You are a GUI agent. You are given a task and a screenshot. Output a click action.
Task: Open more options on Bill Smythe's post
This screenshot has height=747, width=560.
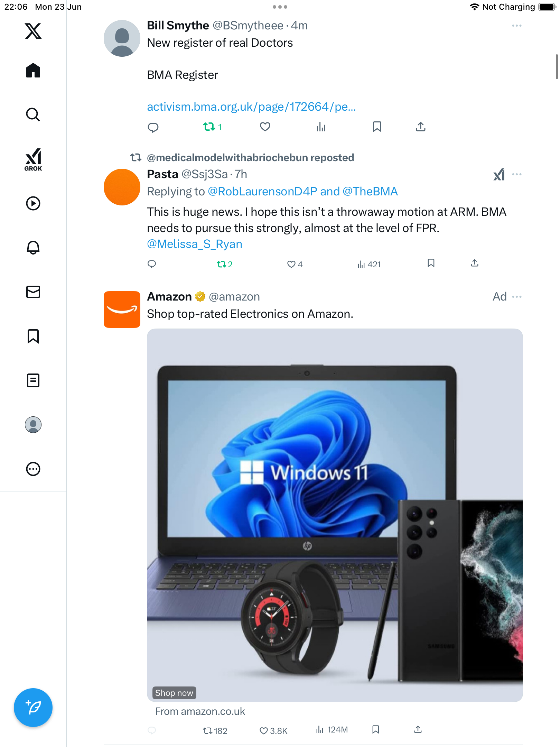[x=517, y=26]
